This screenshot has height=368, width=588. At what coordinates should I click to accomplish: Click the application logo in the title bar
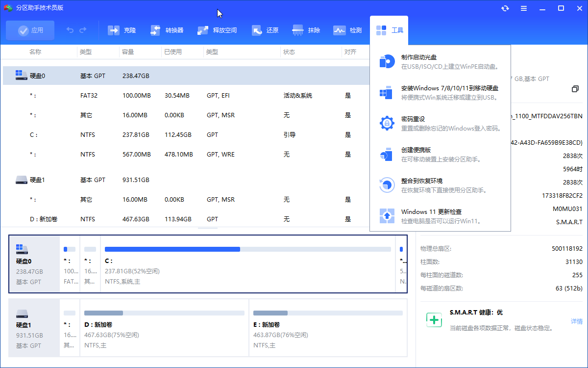8,8
